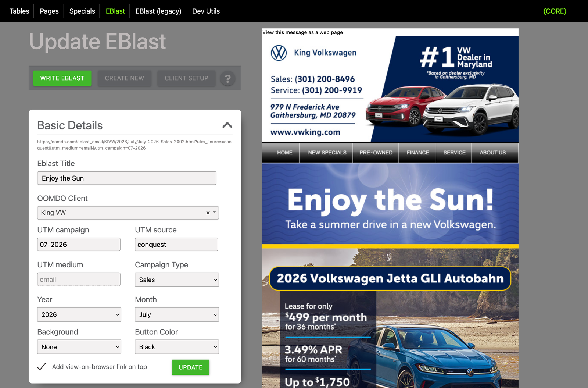The image size is (588, 388).
Task: Open the Specials menu
Action: [82, 11]
